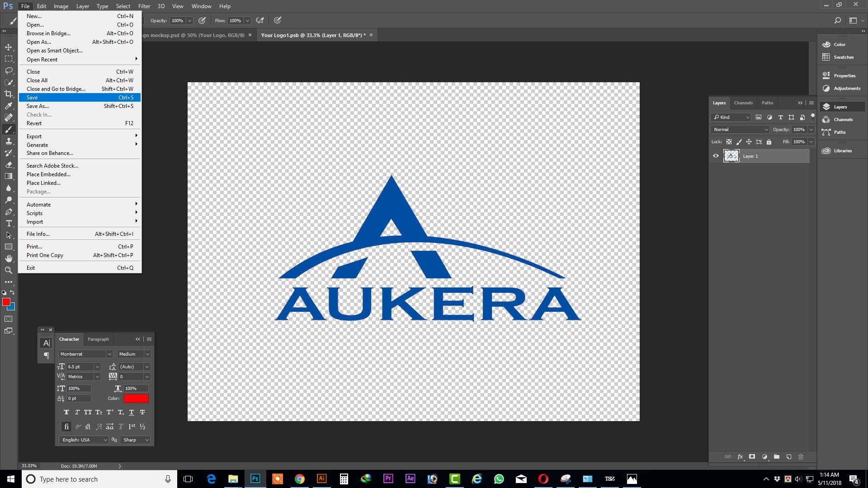Open the Properties panel button

842,75
